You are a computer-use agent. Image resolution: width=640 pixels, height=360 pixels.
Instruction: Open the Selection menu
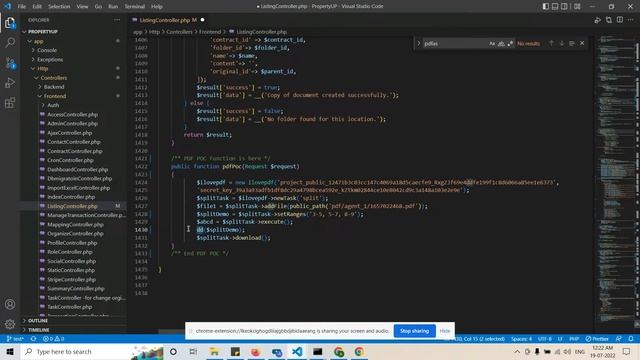click(59, 7)
